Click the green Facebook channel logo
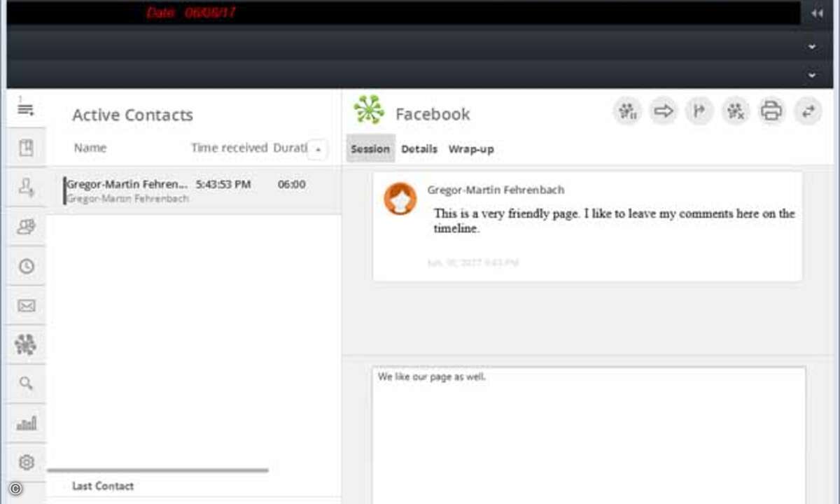 pos(369,110)
